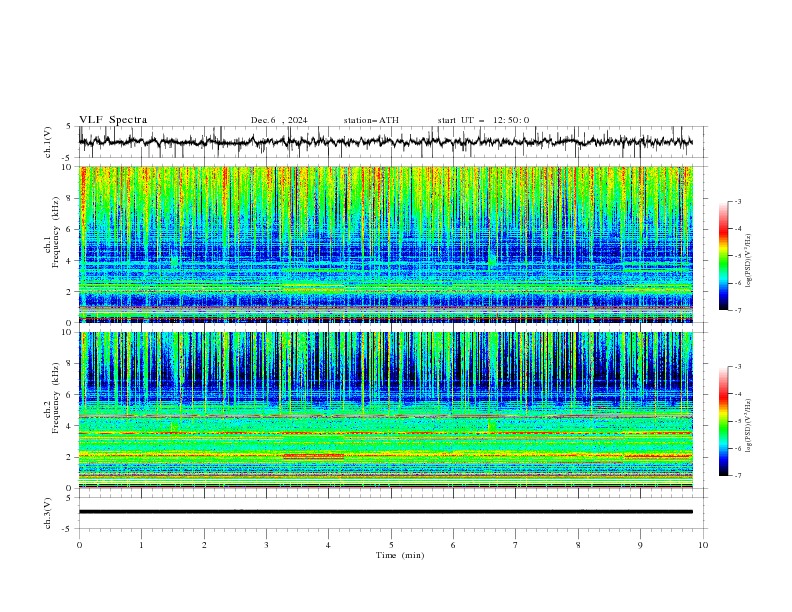
Task: Click the start UT = 12:50:0 text
Action: 483,120
